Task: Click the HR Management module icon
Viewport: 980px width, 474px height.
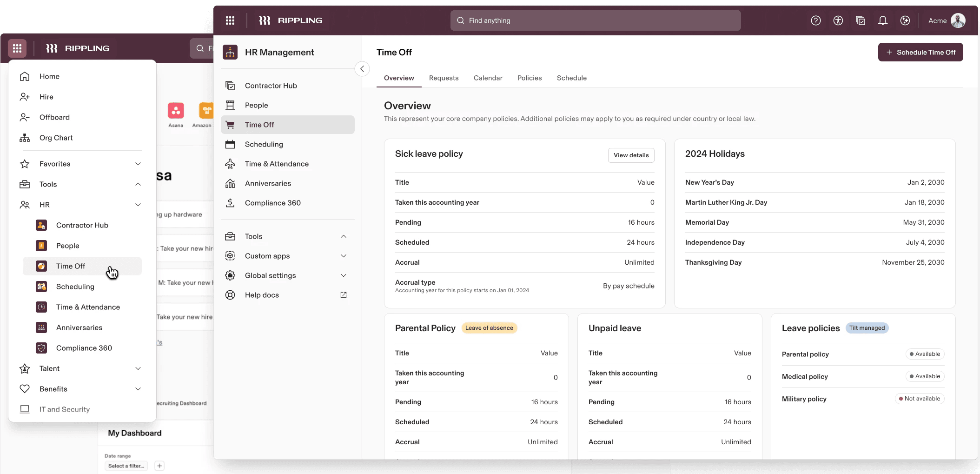Action: 230,52
